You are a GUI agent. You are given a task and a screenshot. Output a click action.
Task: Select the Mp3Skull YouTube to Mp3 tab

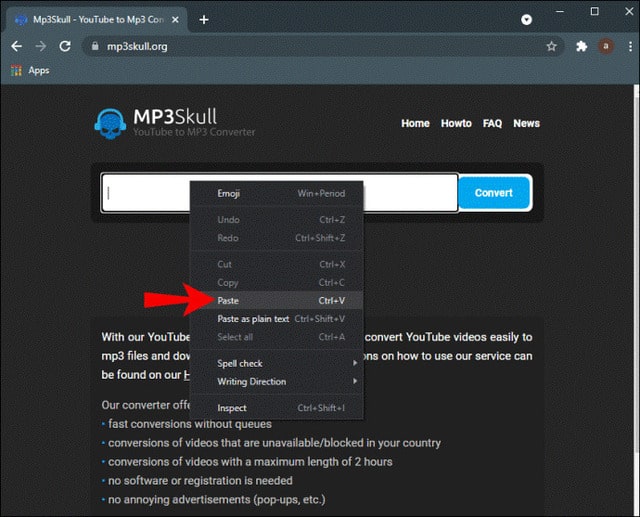pos(96,20)
